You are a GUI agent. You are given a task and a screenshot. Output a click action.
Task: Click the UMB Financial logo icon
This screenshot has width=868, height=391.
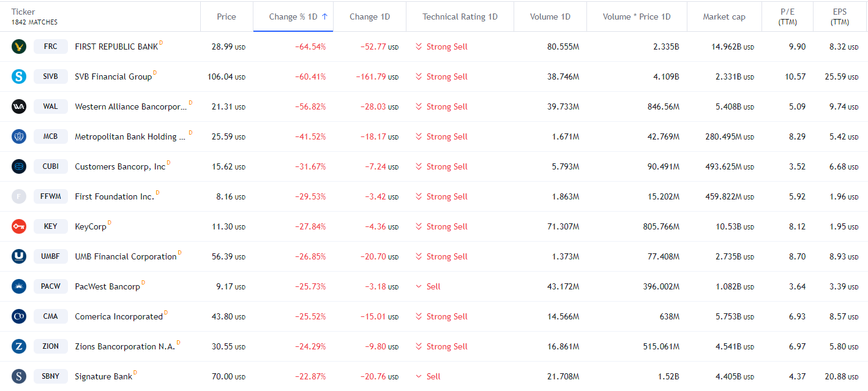pyautogui.click(x=19, y=256)
